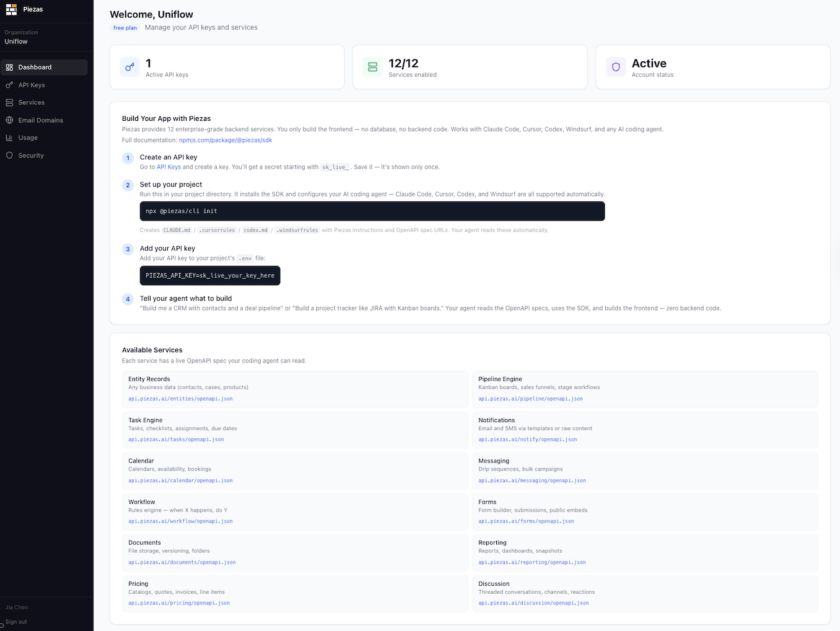840x631 pixels.
Task: Click the Dashboard grid icon in sidebar
Action: pyautogui.click(x=9, y=68)
